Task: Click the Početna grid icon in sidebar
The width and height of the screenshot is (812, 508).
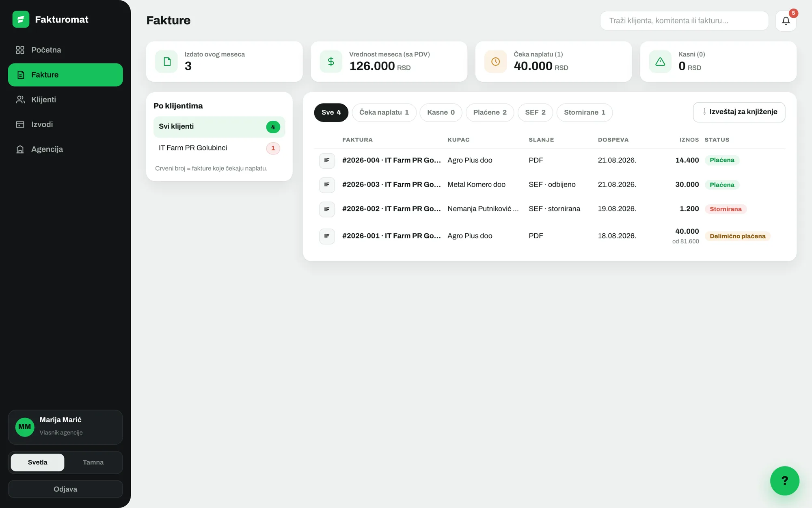Action: click(20, 50)
